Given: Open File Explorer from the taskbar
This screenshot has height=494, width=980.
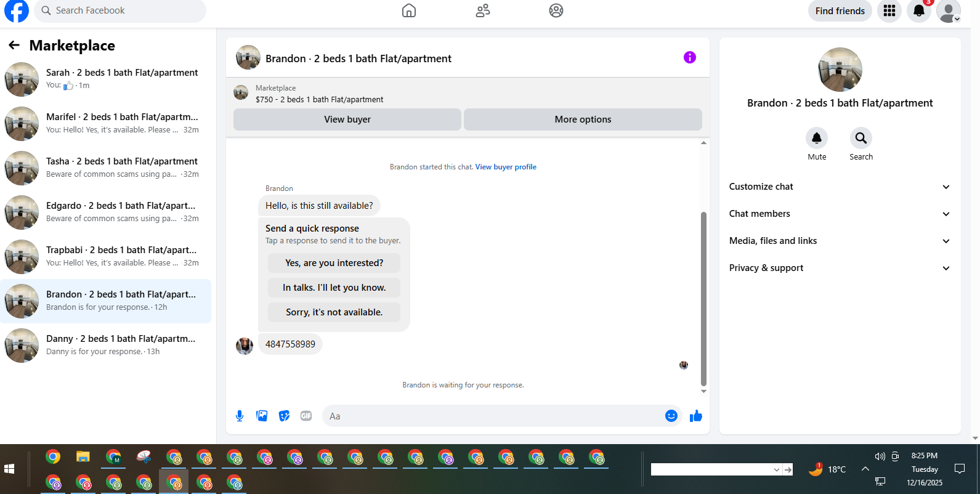Looking at the screenshot, I should click(83, 457).
